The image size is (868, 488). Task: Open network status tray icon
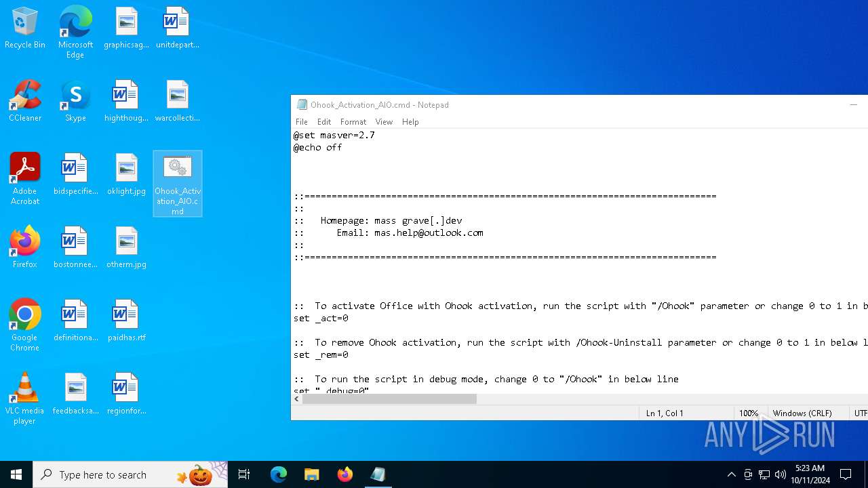pyautogui.click(x=764, y=474)
